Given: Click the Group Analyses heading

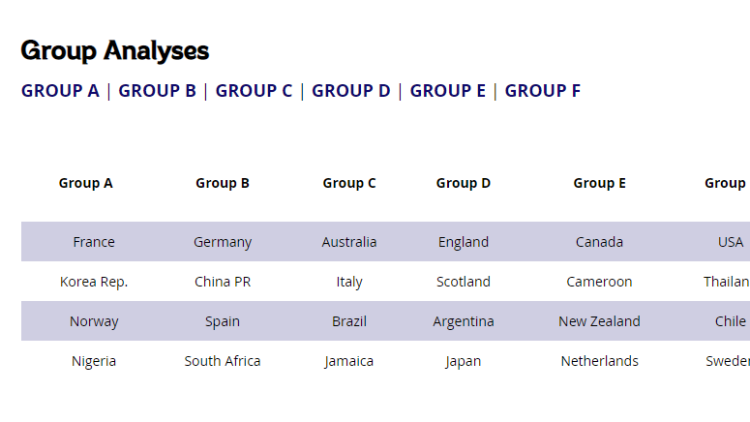Looking at the screenshot, I should [x=115, y=50].
